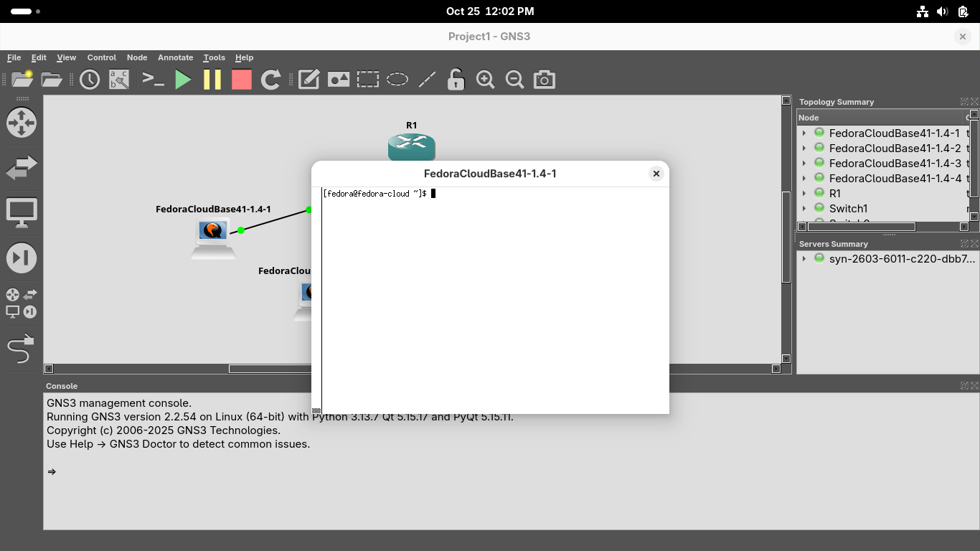Open the Annotate menu
The height and width of the screenshot is (551, 980).
175,57
